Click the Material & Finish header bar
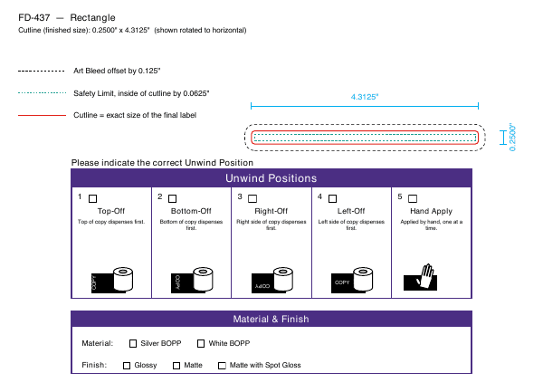This screenshot has width=543, height=392. point(271,319)
